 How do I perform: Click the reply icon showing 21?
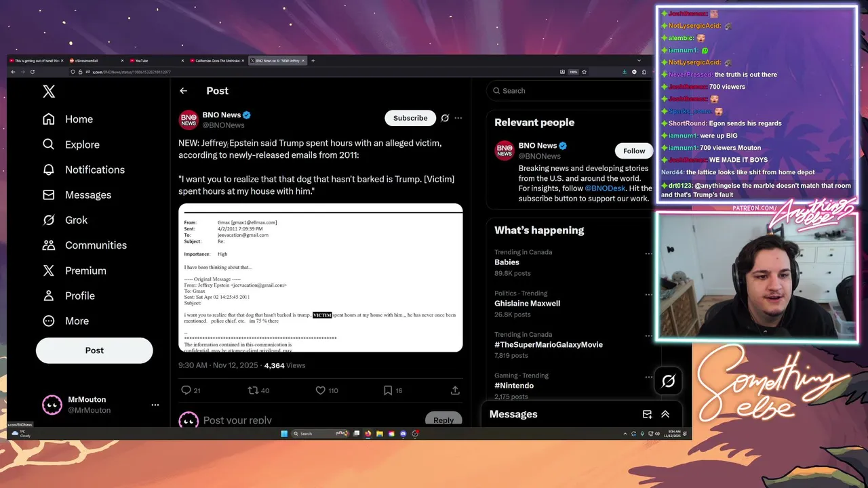click(186, 390)
